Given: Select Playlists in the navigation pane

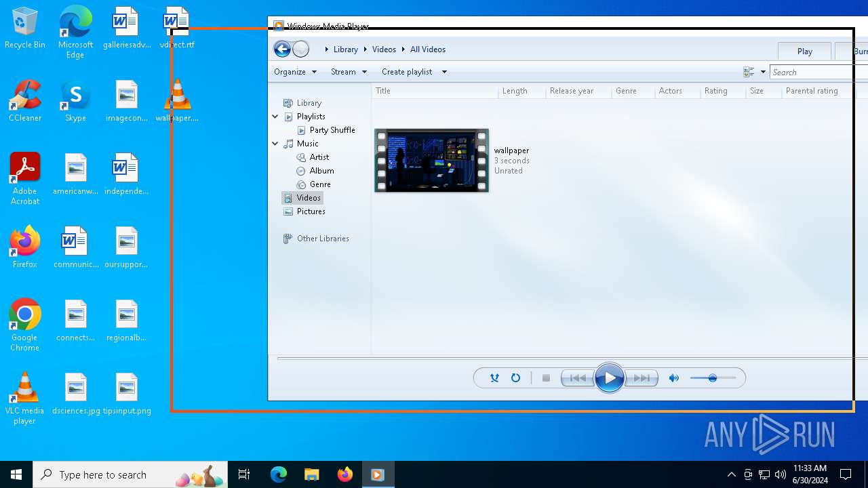Looking at the screenshot, I should (311, 117).
